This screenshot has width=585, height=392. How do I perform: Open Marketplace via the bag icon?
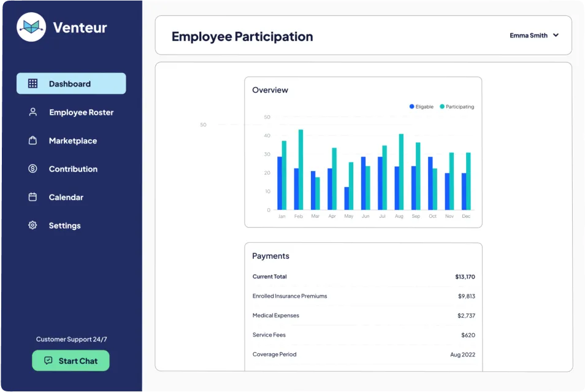tap(32, 140)
